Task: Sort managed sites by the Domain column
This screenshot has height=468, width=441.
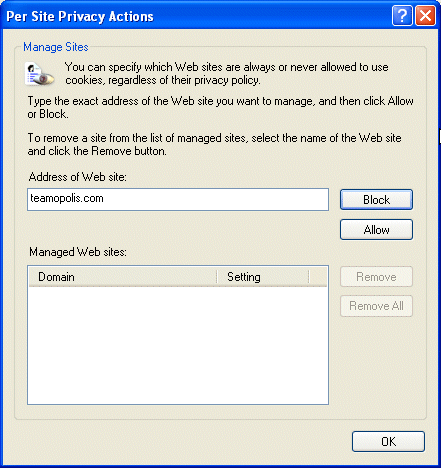Action: [x=123, y=277]
